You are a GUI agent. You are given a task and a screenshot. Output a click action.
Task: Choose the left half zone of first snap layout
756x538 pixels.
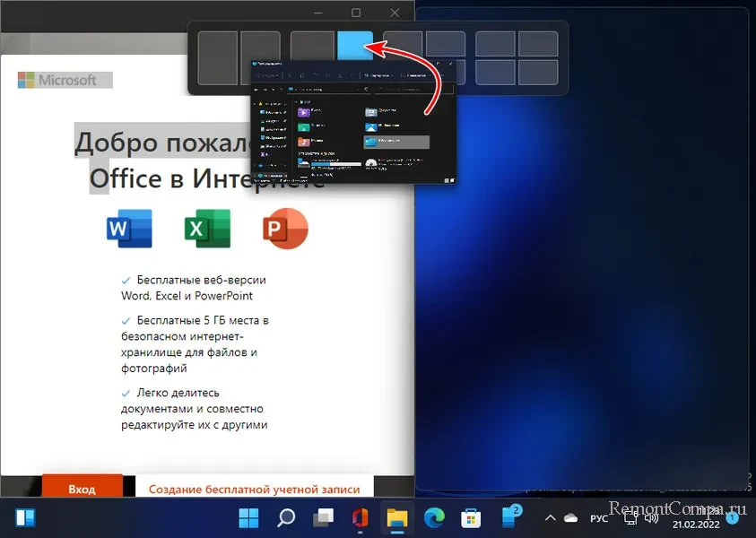click(217, 56)
